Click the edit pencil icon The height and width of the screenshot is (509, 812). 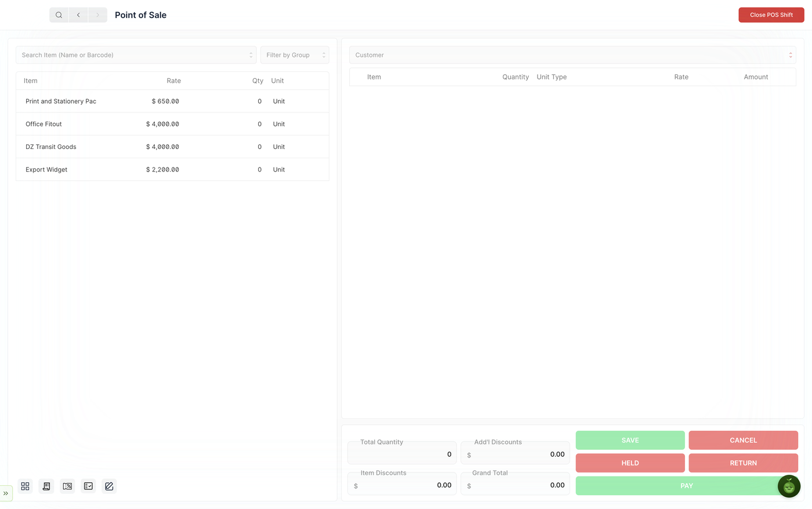[109, 486]
